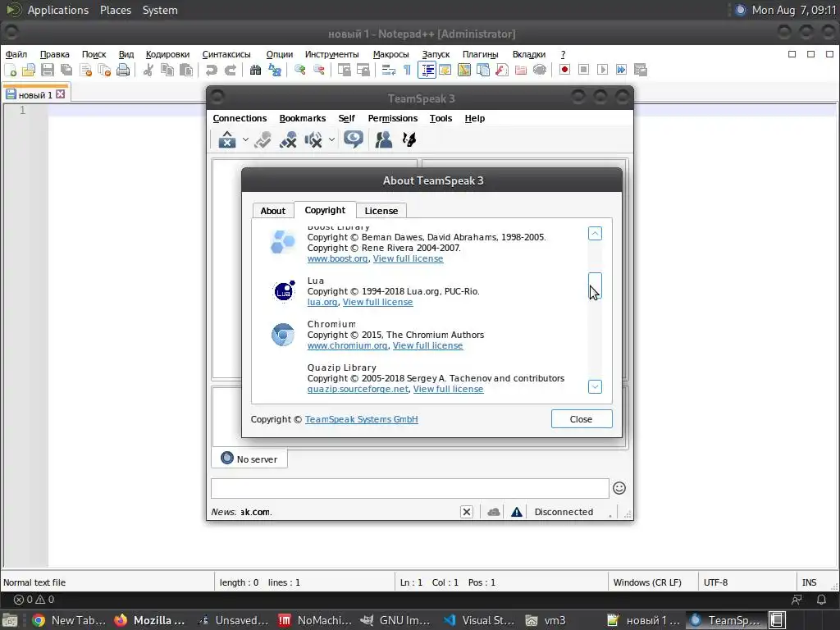The width and height of the screenshot is (840, 630).
Task: View full license for Quazip Library
Action: 449,389
